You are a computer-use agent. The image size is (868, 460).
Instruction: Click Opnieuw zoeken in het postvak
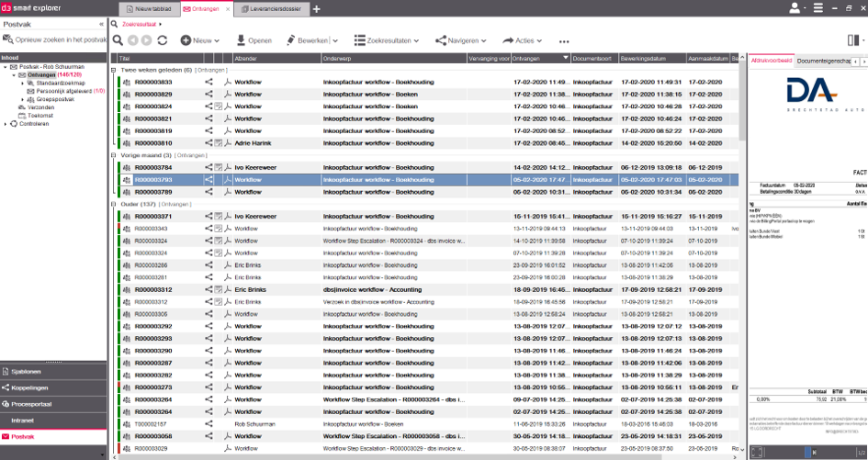[x=54, y=39]
